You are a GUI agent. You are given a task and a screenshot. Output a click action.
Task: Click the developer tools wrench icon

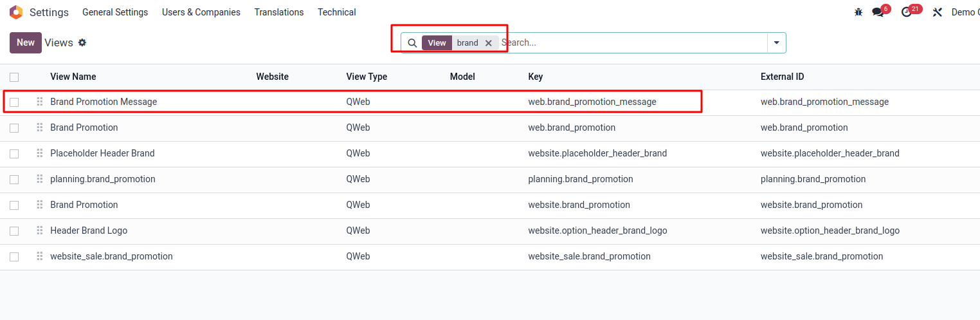pos(937,12)
